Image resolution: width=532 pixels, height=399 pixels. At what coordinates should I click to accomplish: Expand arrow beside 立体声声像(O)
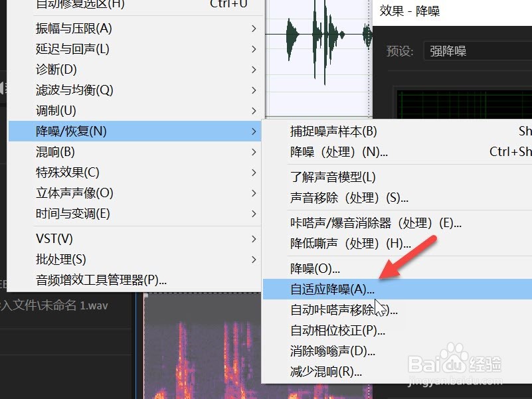[254, 193]
